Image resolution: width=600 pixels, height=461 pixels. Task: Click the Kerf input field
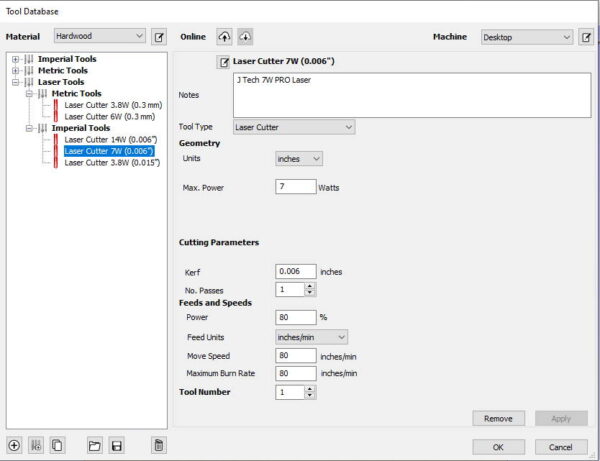point(295,271)
